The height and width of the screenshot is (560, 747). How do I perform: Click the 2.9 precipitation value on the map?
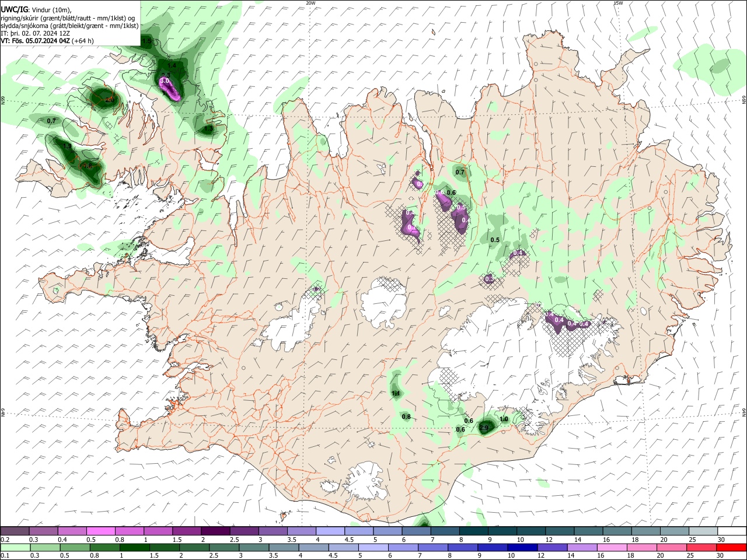[483, 428]
